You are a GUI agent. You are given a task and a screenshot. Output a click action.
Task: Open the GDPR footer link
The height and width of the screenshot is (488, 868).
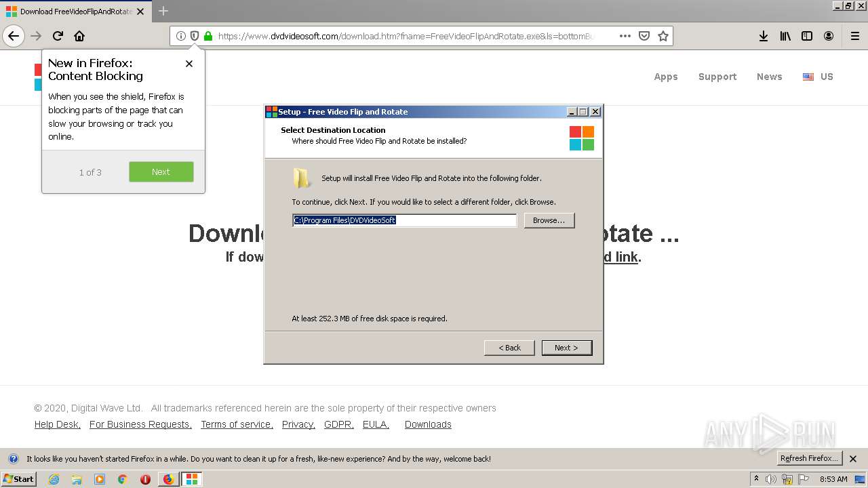coord(339,424)
